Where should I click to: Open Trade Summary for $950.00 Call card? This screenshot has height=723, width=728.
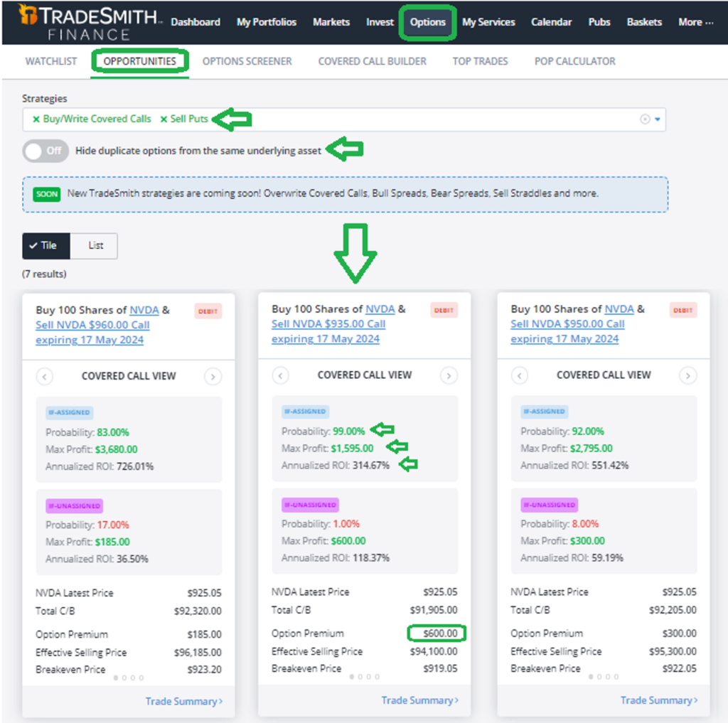(x=659, y=700)
